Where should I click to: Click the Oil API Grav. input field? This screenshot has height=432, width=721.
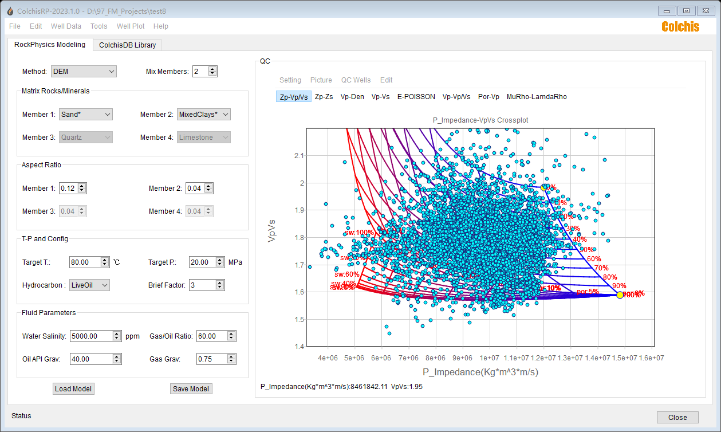(x=92, y=359)
